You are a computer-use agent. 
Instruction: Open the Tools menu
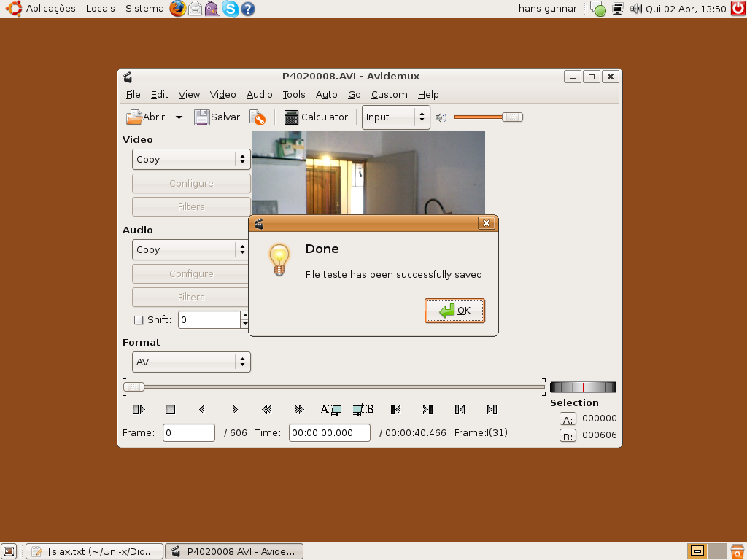pyautogui.click(x=294, y=94)
